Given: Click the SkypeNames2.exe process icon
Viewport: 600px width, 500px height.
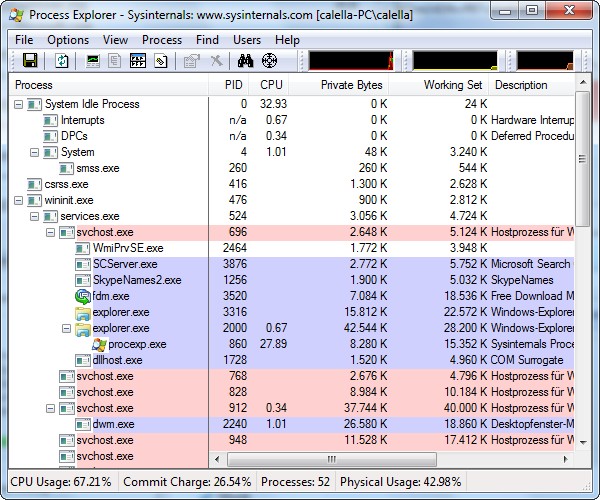Looking at the screenshot, I should pos(83,280).
